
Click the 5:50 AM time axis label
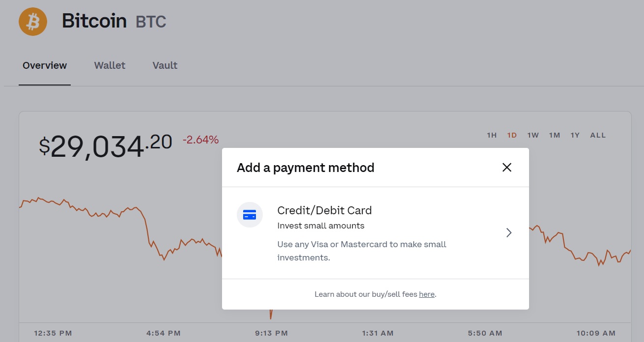pos(484,333)
